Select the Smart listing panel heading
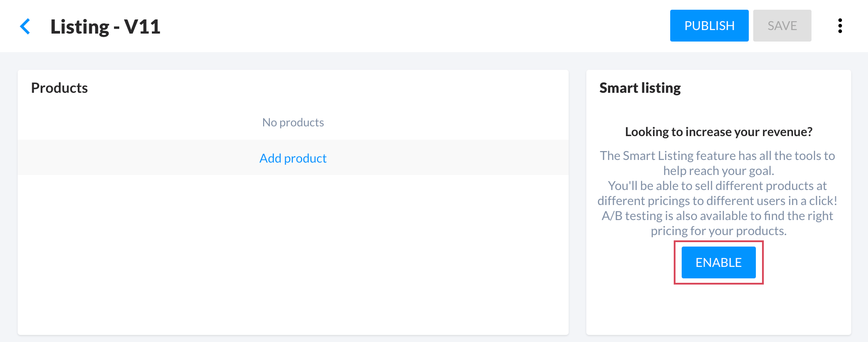Image resolution: width=868 pixels, height=342 pixels. [x=640, y=88]
